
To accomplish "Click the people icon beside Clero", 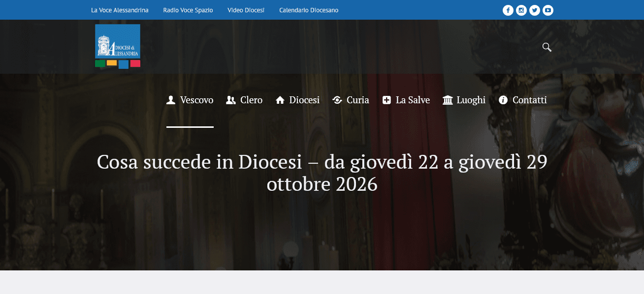I will click(x=231, y=100).
